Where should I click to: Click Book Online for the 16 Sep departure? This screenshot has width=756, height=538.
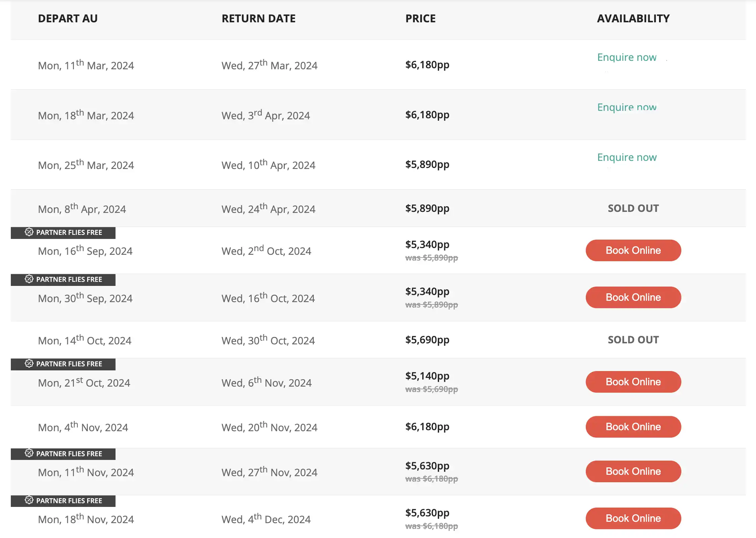point(633,250)
